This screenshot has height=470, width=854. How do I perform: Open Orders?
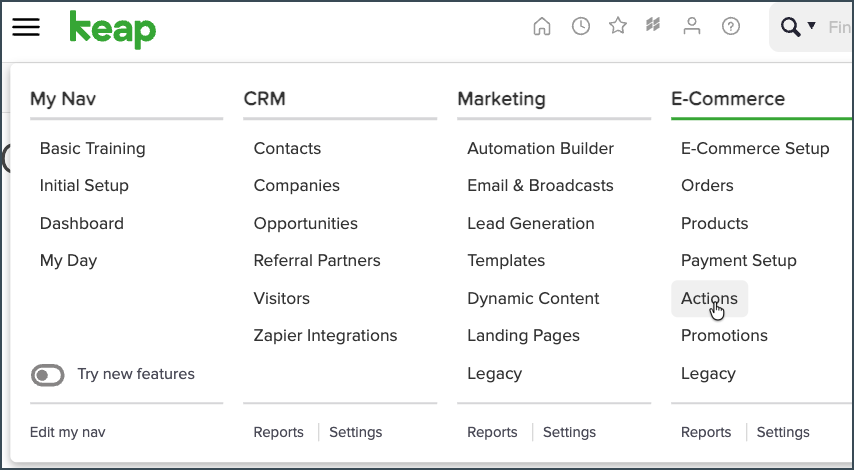pyautogui.click(x=707, y=186)
